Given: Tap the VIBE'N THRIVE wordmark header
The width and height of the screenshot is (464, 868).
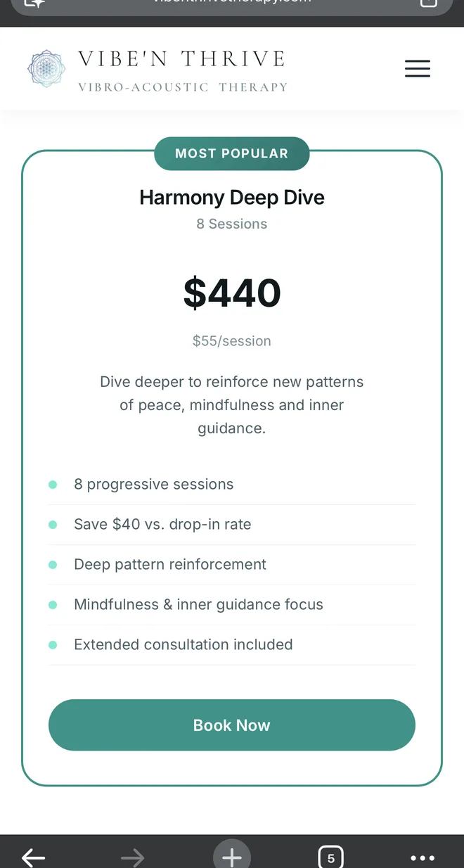Looking at the screenshot, I should pos(181,59).
